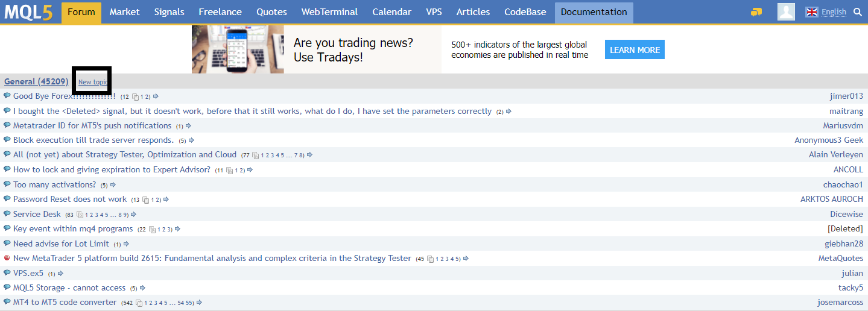
Task: Go to the Freelance tab
Action: (x=220, y=12)
